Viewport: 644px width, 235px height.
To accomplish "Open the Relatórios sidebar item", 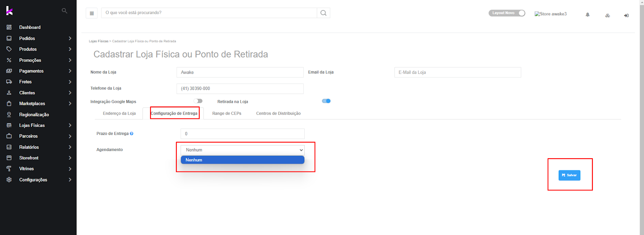I will click(29, 147).
